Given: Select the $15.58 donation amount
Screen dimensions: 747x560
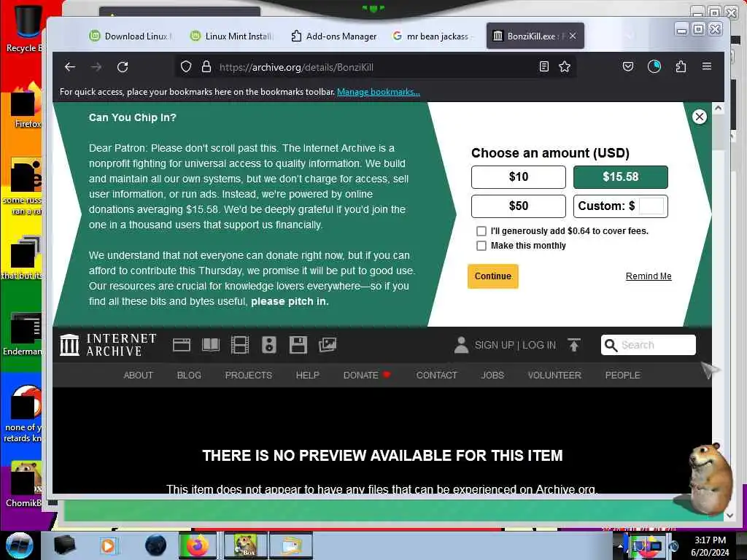Looking at the screenshot, I should (620, 177).
